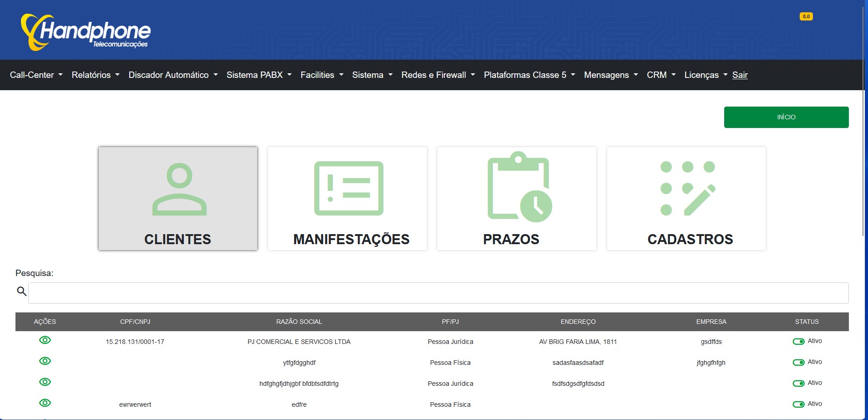Image resolution: width=868 pixels, height=420 pixels.
Task: Disable Ativo status on the edfre row
Action: [x=797, y=404]
